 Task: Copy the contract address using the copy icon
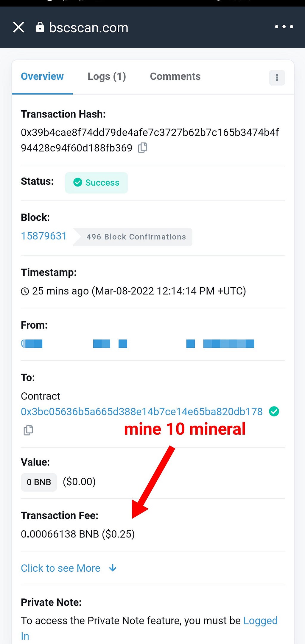tap(28, 430)
